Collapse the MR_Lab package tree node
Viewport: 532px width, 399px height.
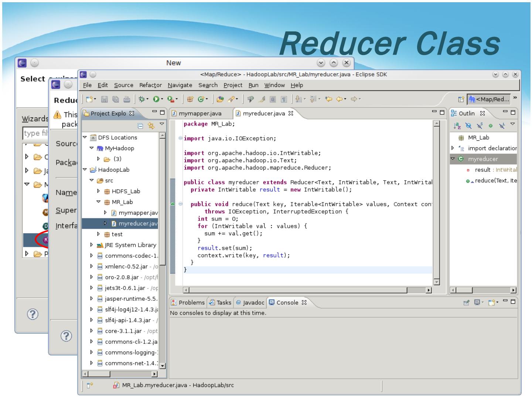[x=99, y=202]
